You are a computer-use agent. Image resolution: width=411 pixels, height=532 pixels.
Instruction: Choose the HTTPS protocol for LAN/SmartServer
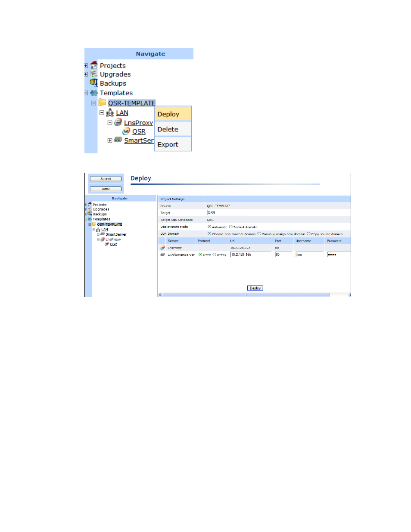tap(214, 255)
